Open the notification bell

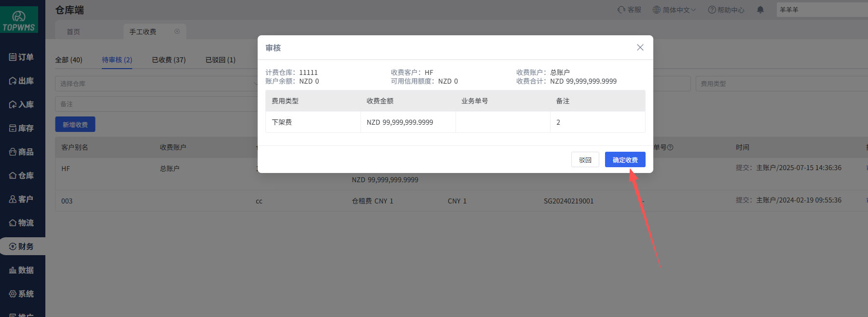point(760,10)
